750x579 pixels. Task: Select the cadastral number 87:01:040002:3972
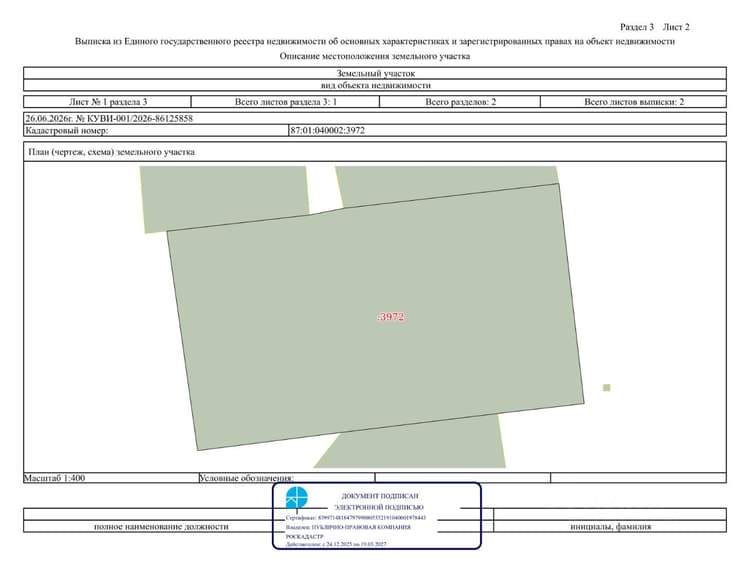pyautogui.click(x=327, y=130)
